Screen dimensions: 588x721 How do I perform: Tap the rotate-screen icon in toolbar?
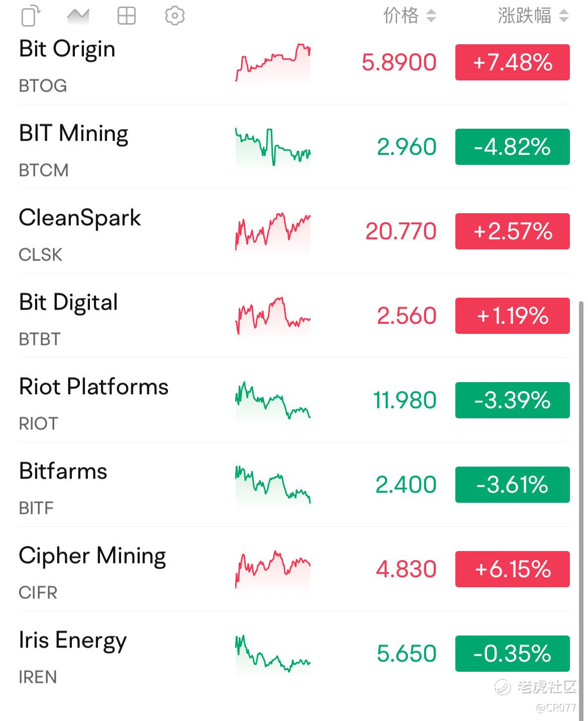coord(31,16)
